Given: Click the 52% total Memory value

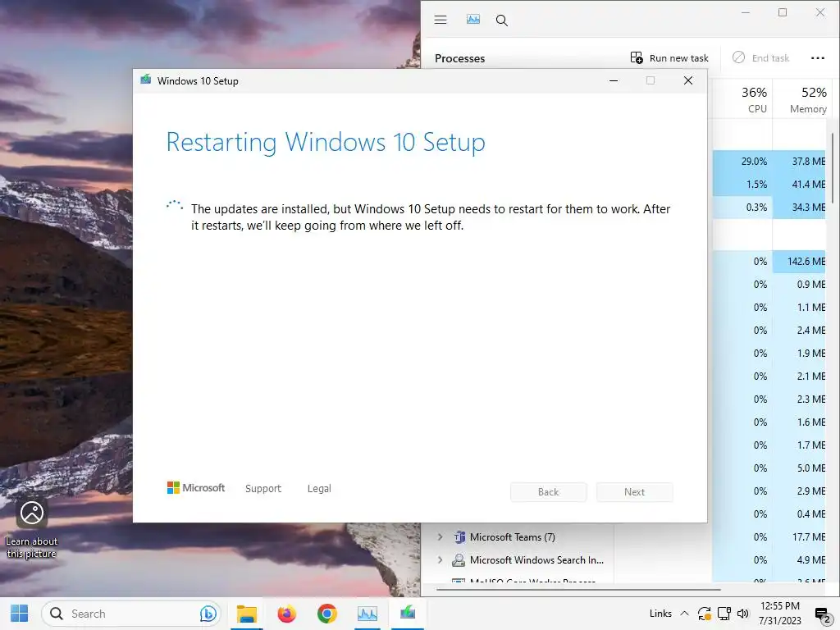Looking at the screenshot, I should [814, 92].
